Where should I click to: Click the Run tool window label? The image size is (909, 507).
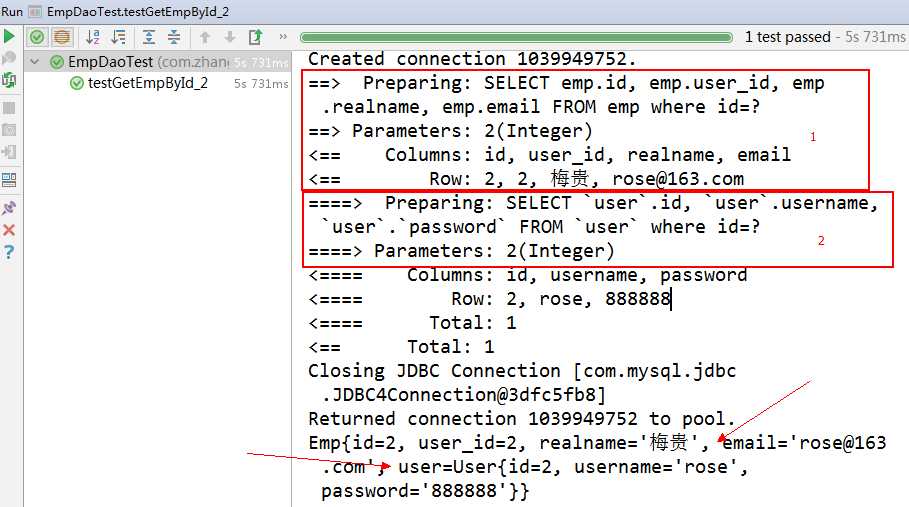(12, 12)
